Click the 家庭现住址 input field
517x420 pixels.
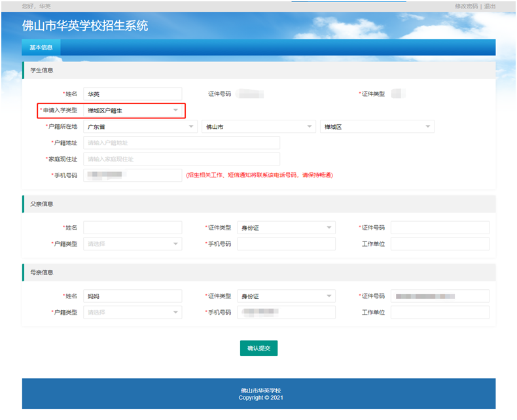[181, 159]
